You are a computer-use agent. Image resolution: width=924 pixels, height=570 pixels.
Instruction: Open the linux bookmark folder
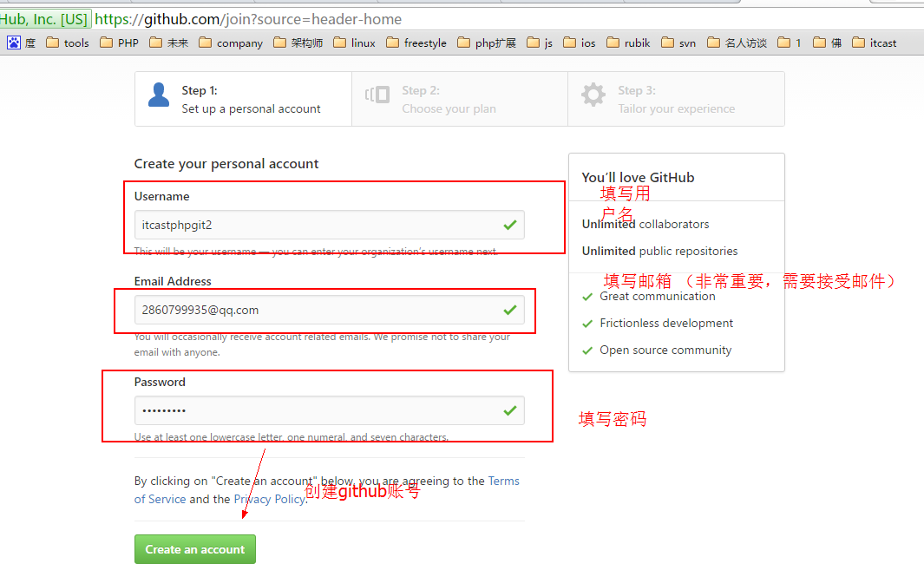[x=354, y=43]
